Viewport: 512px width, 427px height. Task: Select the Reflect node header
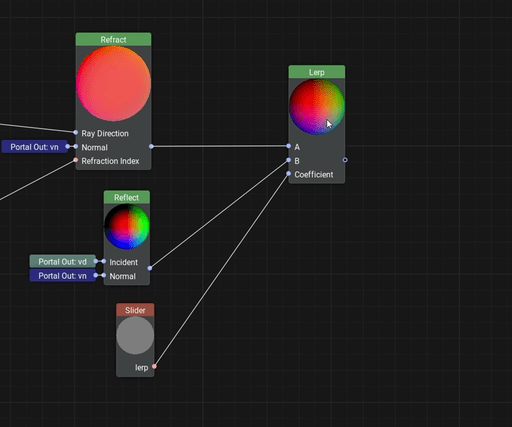127,197
